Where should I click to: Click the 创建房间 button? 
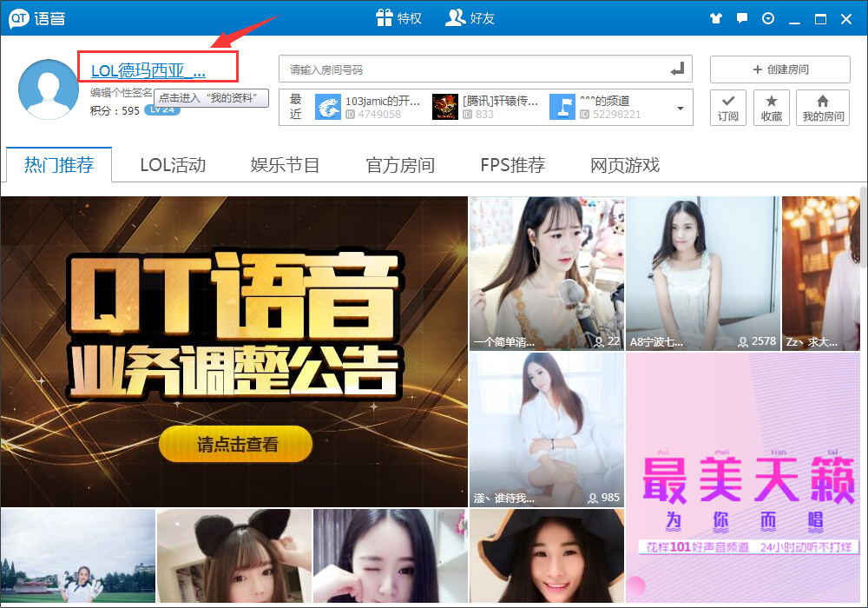click(779, 69)
